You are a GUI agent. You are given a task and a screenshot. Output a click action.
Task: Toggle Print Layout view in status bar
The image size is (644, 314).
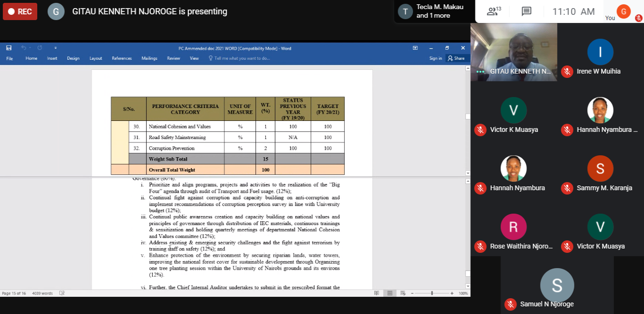point(390,293)
